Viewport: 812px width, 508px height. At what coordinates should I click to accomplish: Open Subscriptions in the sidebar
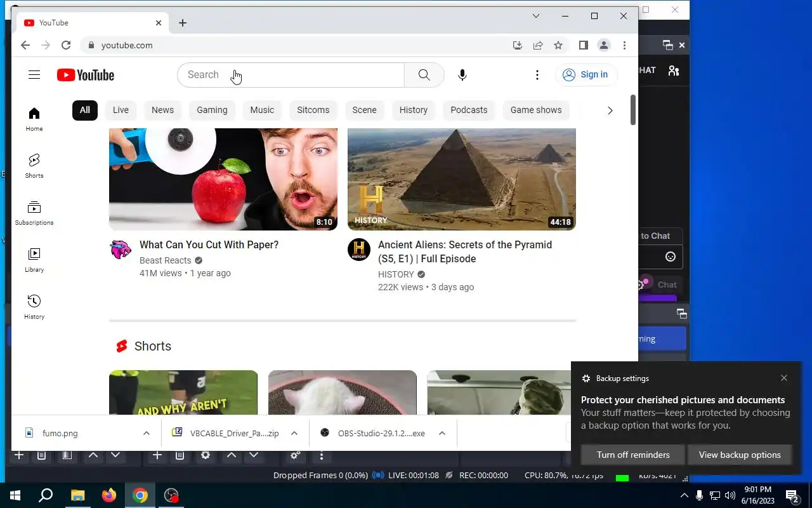coord(34,213)
